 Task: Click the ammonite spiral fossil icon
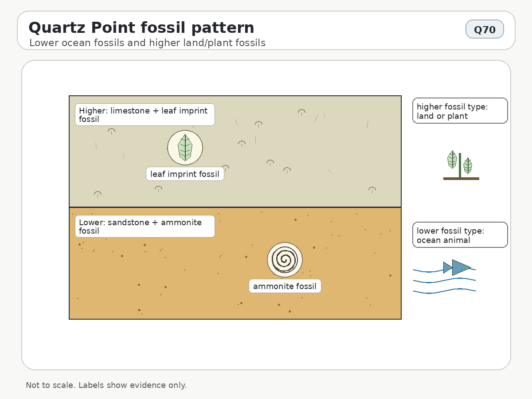pos(285,260)
